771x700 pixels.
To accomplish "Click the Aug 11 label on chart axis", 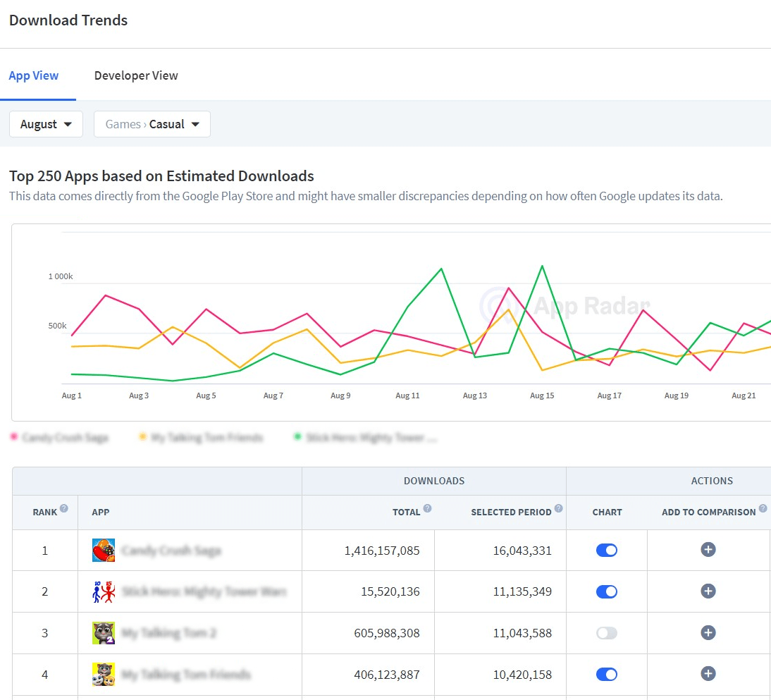I will coord(407,395).
